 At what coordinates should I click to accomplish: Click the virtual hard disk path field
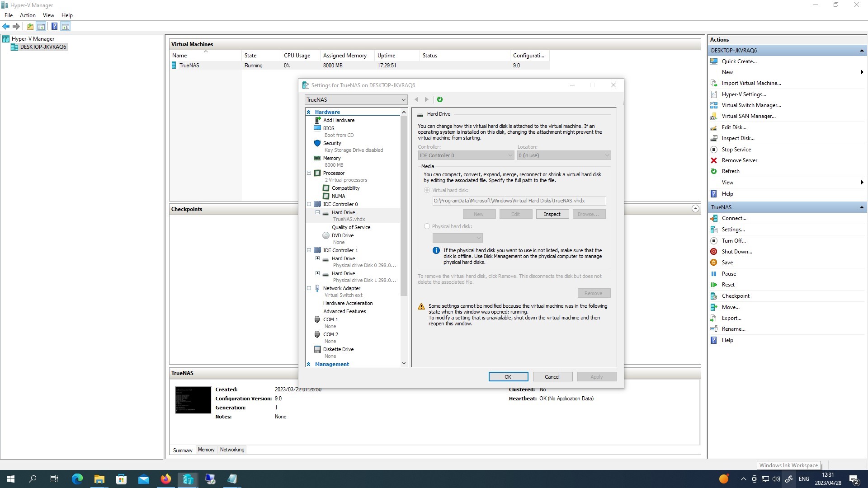click(519, 201)
